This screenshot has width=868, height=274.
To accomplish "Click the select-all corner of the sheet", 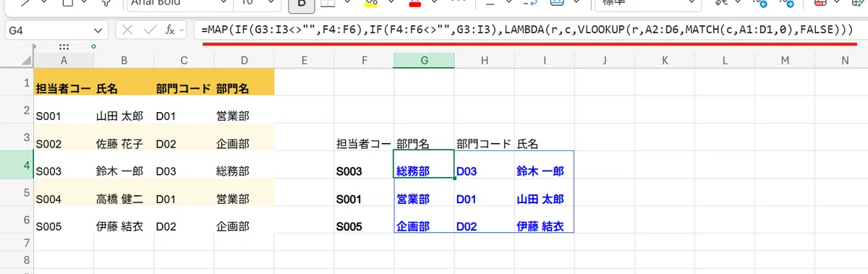I will pyautogui.click(x=17, y=61).
